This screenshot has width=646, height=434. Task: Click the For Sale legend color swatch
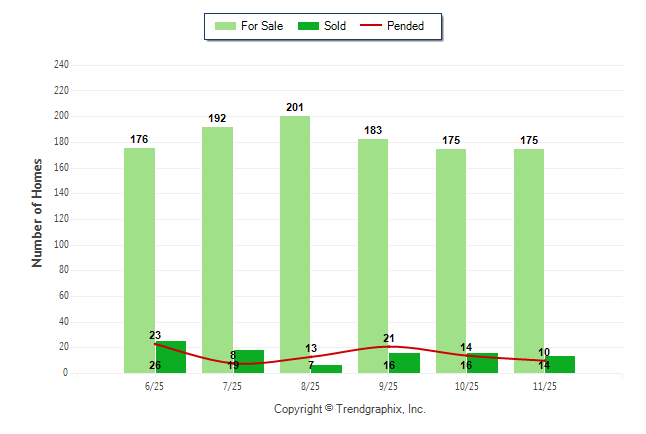click(225, 26)
